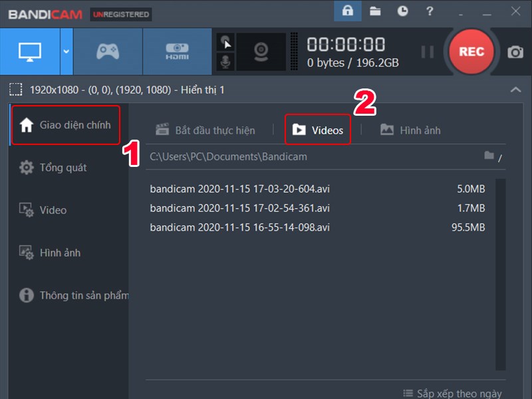This screenshot has height=399, width=532.
Task: Minimize the Bandicam window
Action: [487, 15]
